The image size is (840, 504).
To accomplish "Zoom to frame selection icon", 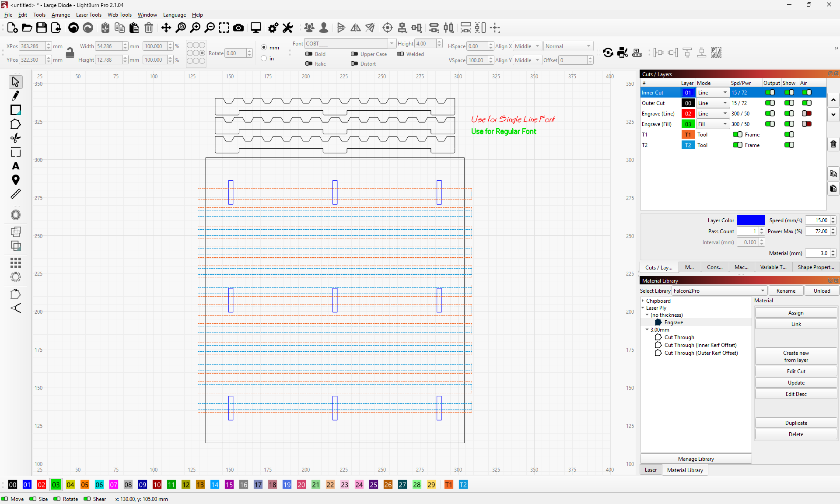I will (x=224, y=28).
